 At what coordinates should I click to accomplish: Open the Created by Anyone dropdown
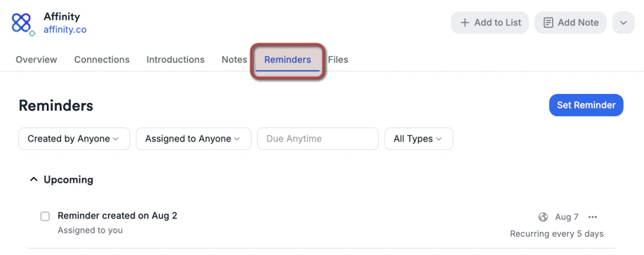pos(74,139)
